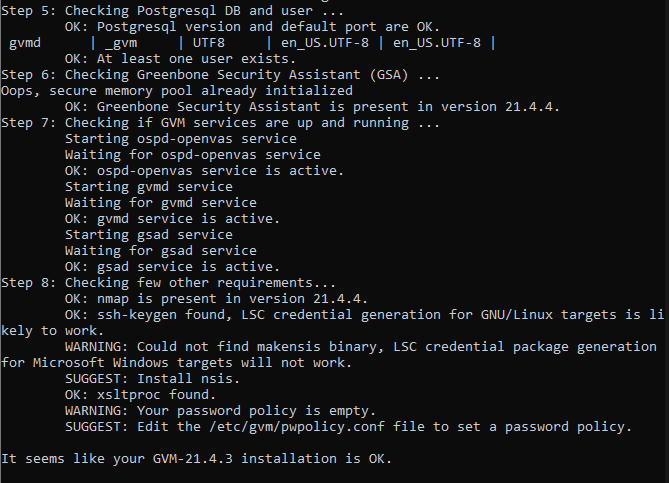Click "WARNING: Your password policy is empty" line
Screen dimensions: 669x483
220,410
